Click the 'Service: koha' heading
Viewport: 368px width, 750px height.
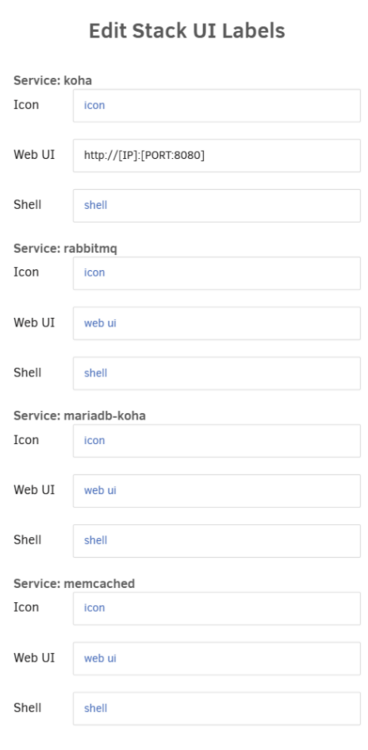click(x=53, y=80)
